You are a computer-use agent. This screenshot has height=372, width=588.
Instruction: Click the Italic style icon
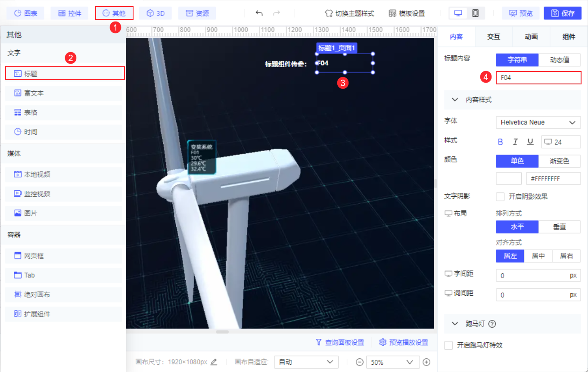coord(515,142)
